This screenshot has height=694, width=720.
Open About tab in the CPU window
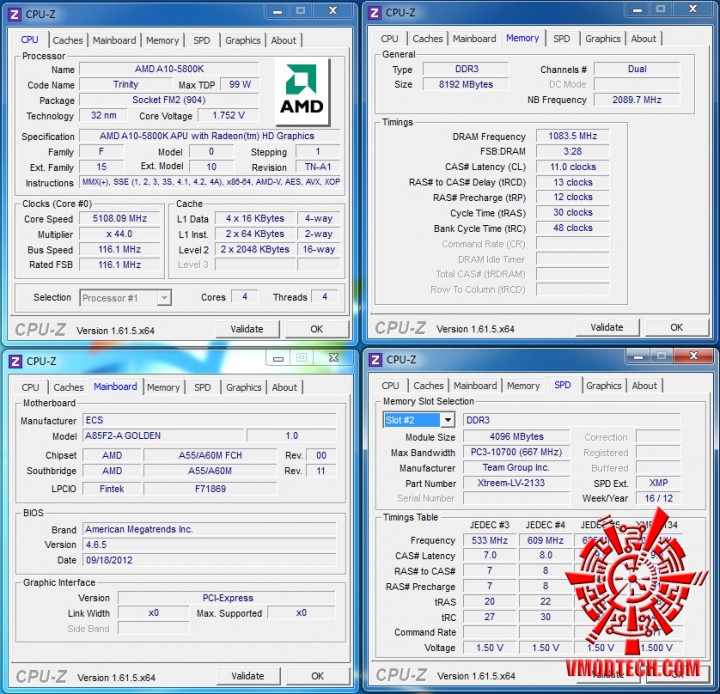pyautogui.click(x=283, y=40)
